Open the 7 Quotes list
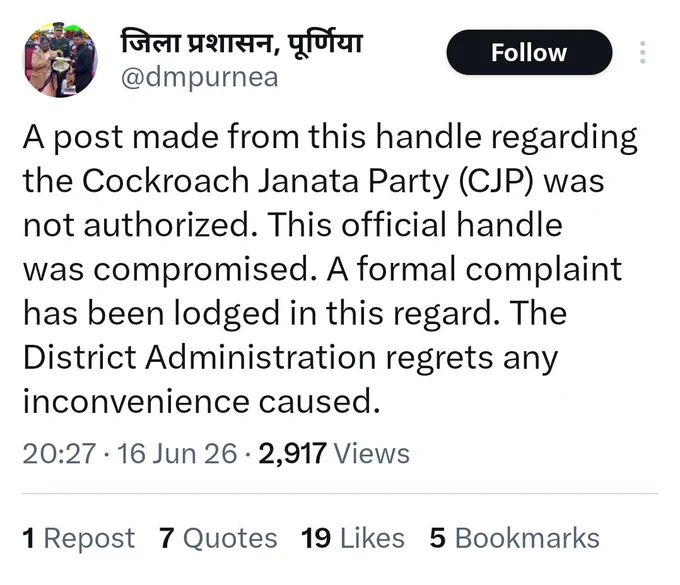 [218, 538]
